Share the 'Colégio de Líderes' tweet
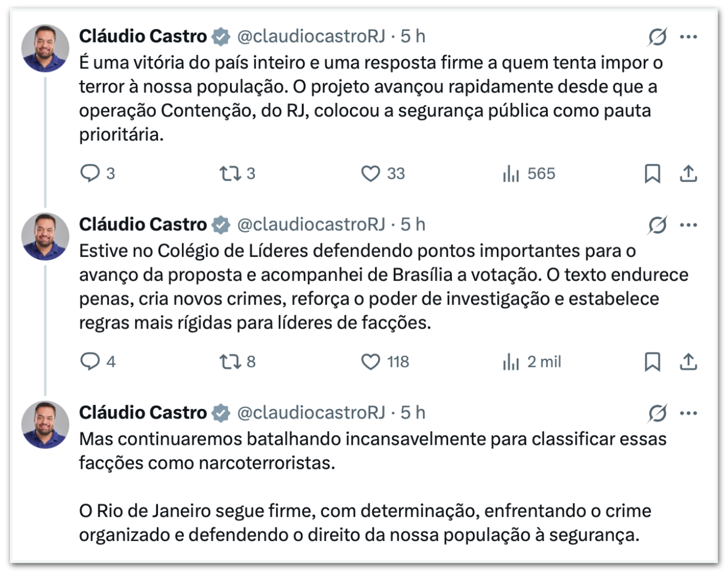 (x=688, y=362)
